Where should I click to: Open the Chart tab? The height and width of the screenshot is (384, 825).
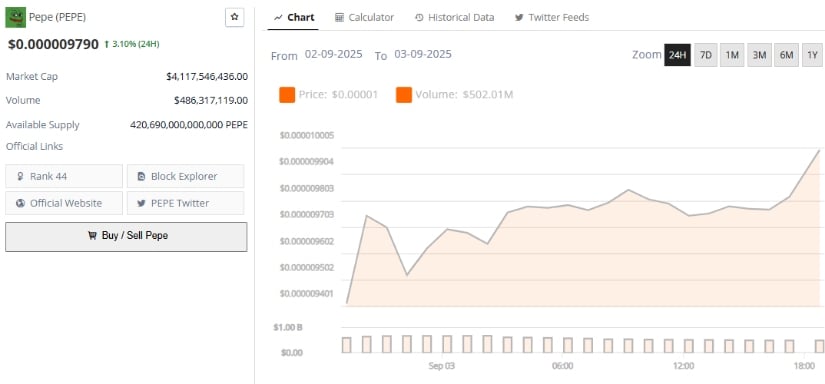click(295, 17)
